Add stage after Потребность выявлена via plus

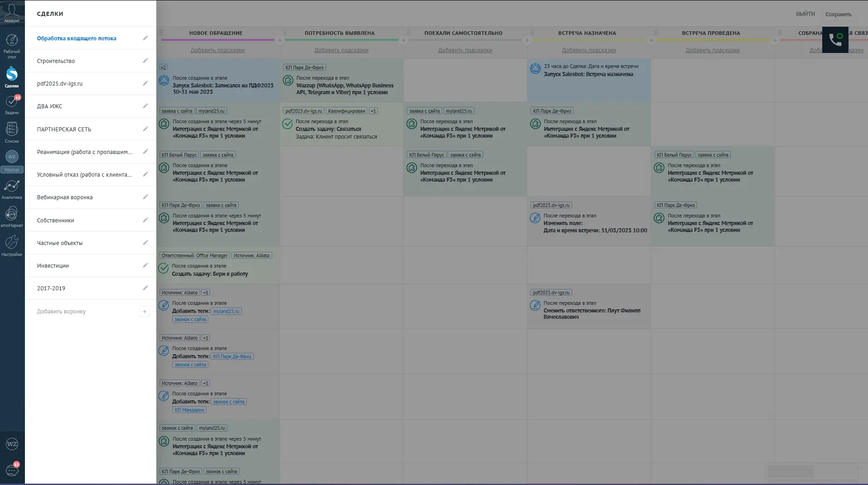pyautogui.click(x=403, y=40)
